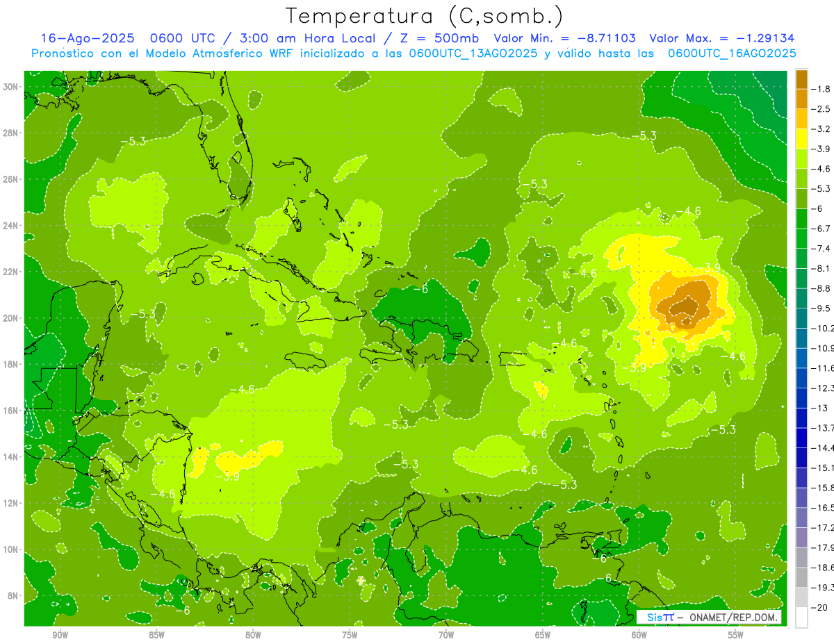Click the "-8.8" legend value
This screenshot has width=834, height=644.
821,288
